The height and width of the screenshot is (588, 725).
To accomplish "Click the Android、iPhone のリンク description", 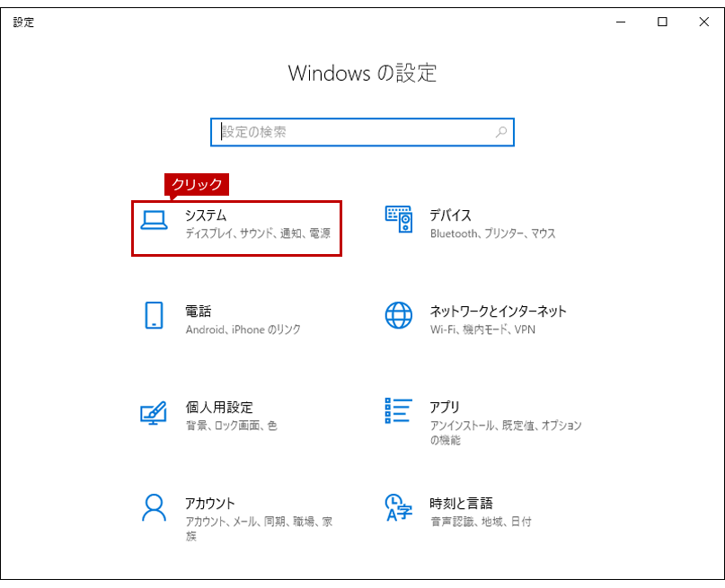I will (x=243, y=329).
